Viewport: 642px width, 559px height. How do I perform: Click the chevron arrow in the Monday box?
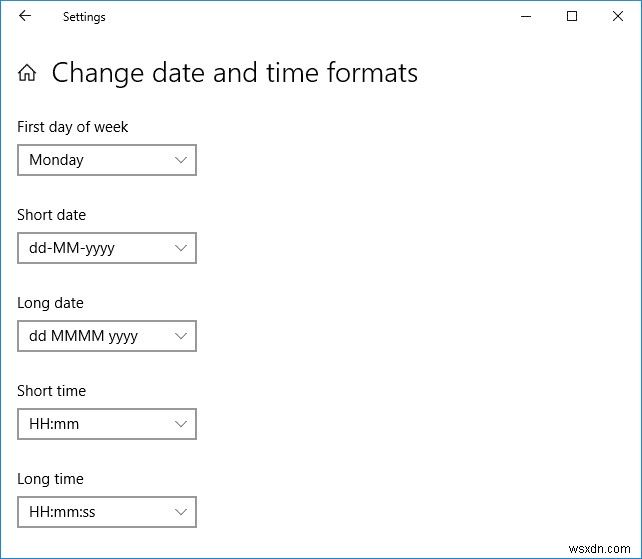click(181, 160)
